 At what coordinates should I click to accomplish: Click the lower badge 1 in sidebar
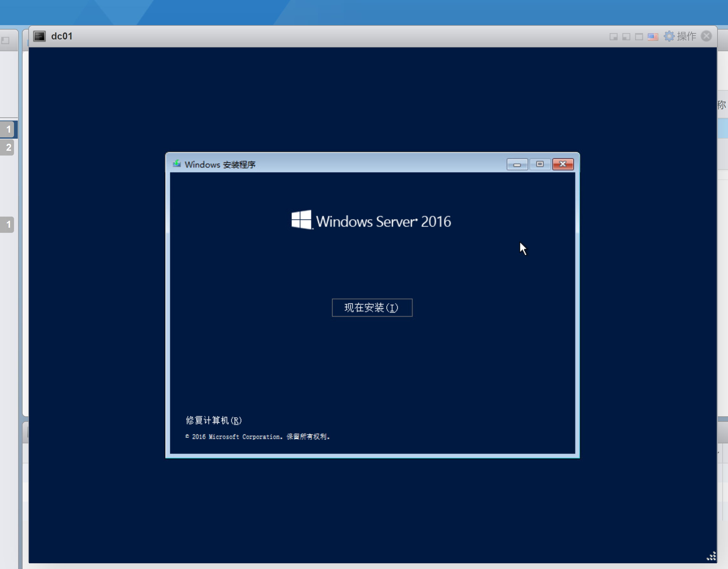8,224
